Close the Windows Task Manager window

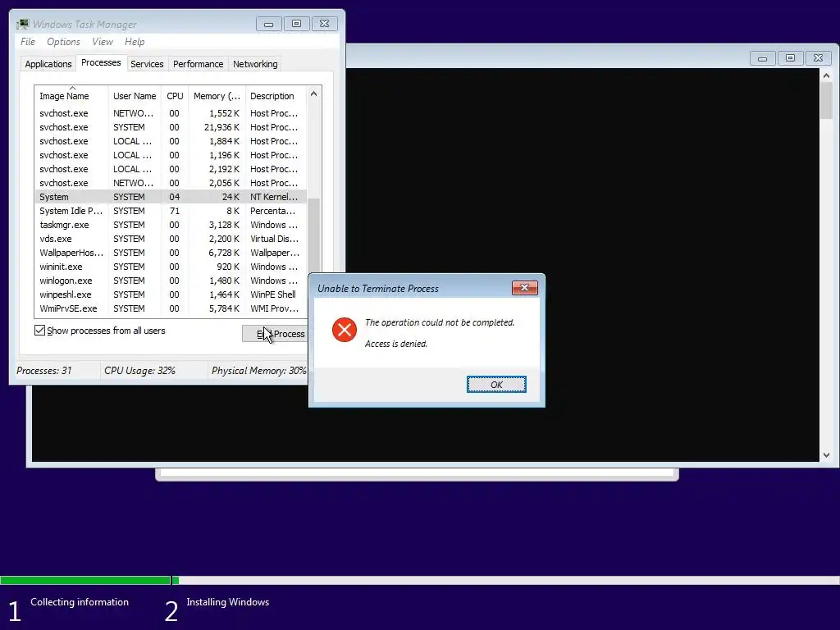point(325,24)
